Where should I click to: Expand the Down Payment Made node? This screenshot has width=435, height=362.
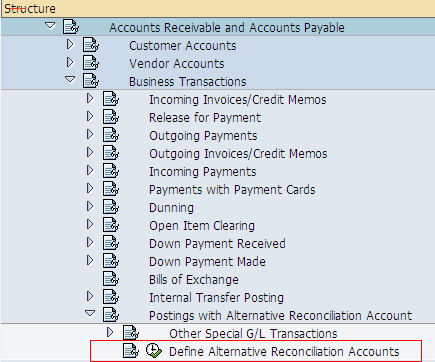(90, 260)
